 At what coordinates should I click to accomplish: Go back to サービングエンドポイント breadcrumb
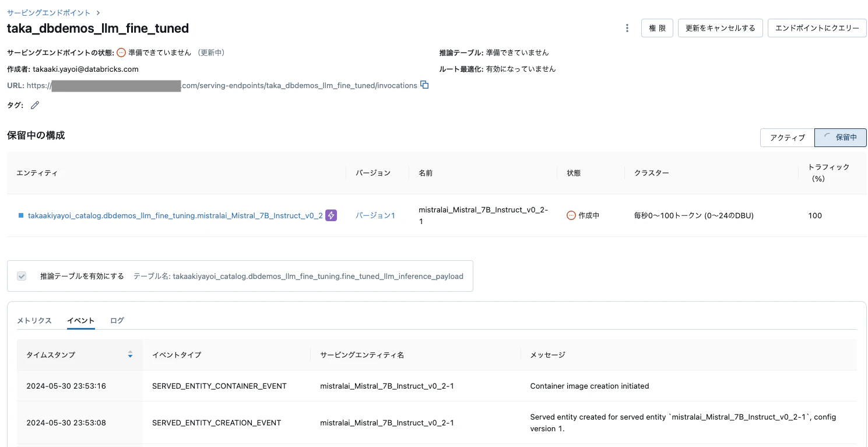pos(49,12)
